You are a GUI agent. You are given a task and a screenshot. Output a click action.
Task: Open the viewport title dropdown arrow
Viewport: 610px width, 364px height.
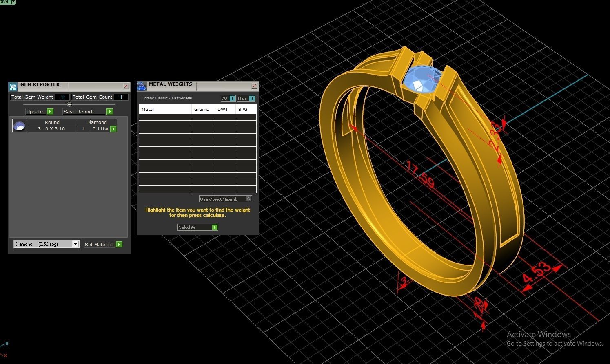click(13, 2)
